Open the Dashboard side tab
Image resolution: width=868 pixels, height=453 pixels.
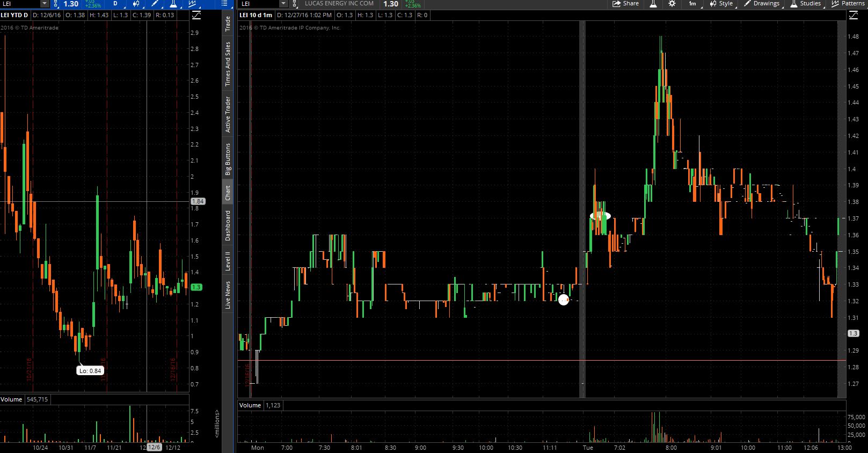click(228, 225)
